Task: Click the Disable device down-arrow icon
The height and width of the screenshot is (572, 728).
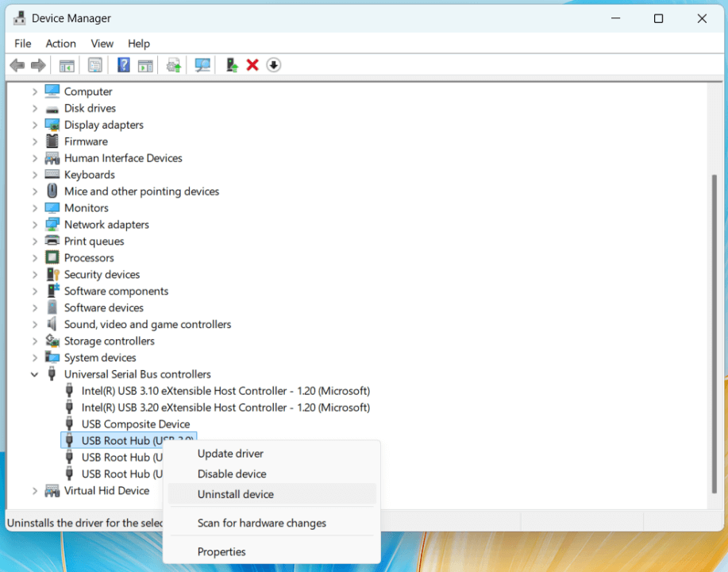Action: (x=273, y=64)
